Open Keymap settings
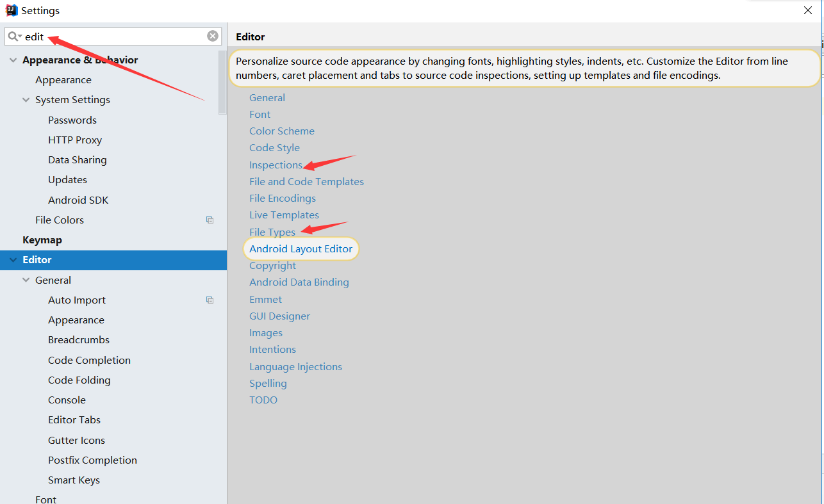 click(42, 240)
